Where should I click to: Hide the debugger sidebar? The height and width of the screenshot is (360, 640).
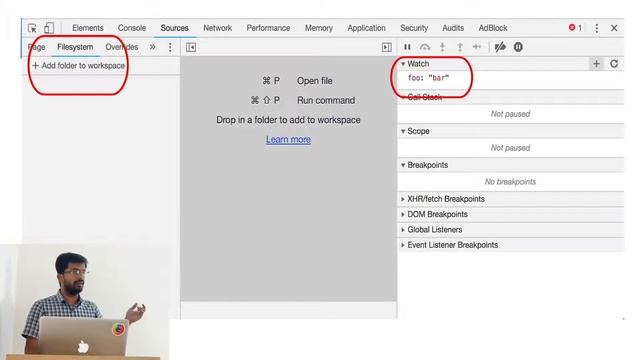(386, 47)
